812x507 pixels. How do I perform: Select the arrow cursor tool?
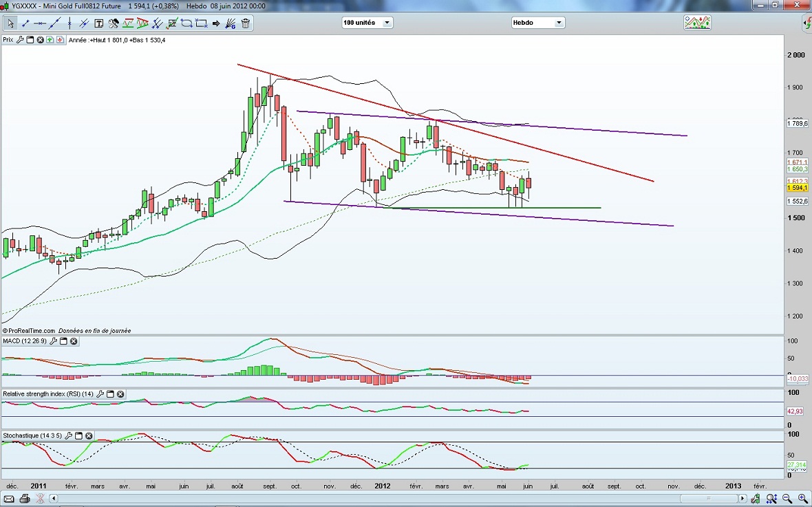(10, 23)
